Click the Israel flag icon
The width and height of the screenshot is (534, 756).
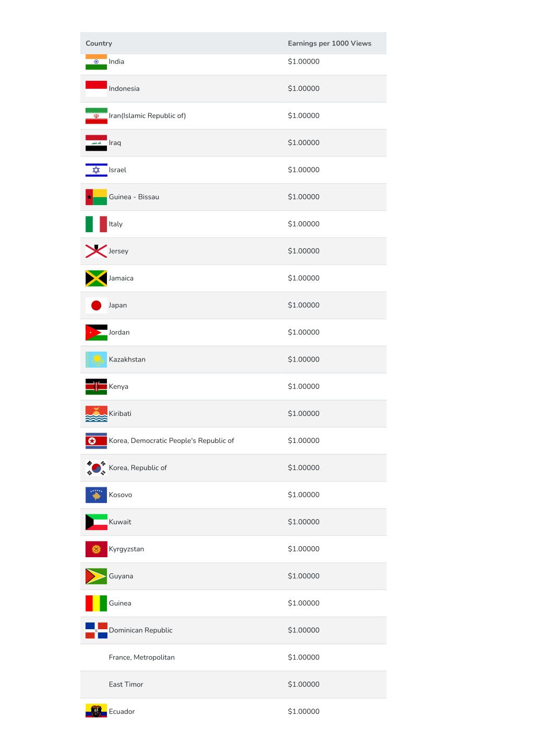(96, 170)
